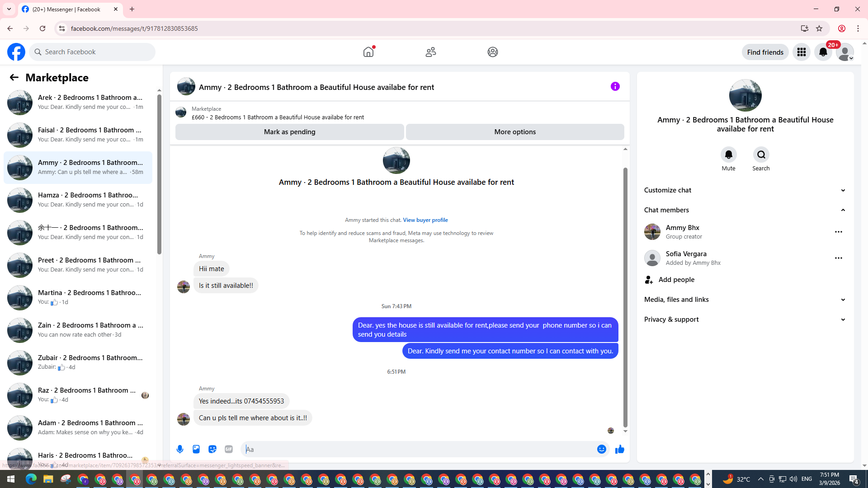
Task: Mute this conversation's notifications
Action: [728, 155]
